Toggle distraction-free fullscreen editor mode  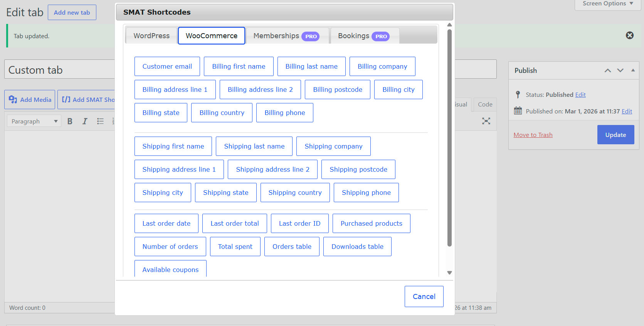pos(486,121)
